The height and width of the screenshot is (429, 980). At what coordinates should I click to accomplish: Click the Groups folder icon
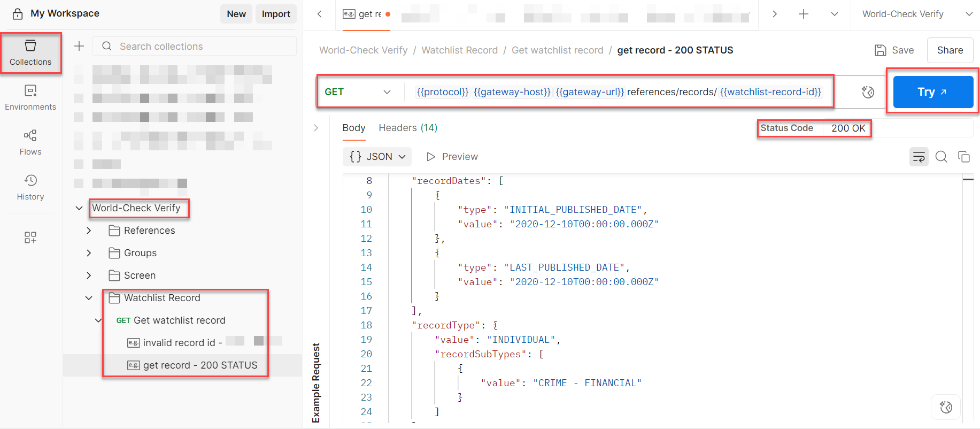tap(114, 253)
